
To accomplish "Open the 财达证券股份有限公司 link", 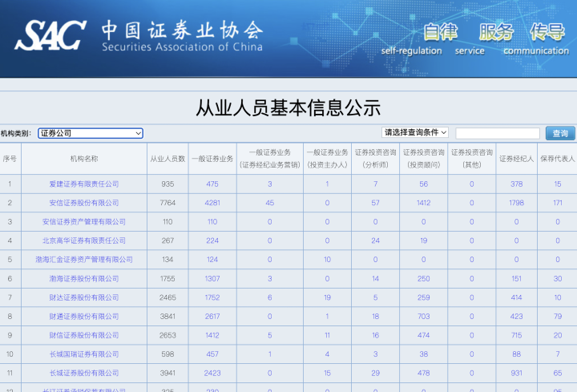I will (x=84, y=297).
